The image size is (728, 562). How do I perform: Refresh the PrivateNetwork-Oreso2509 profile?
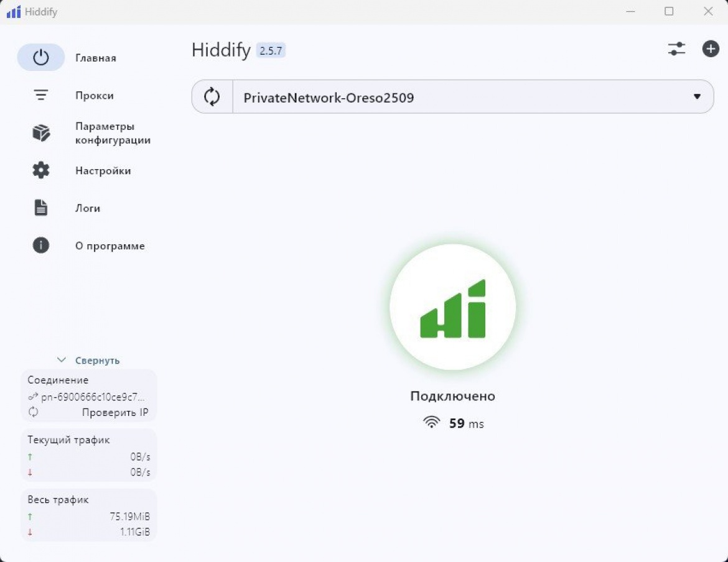click(x=212, y=97)
